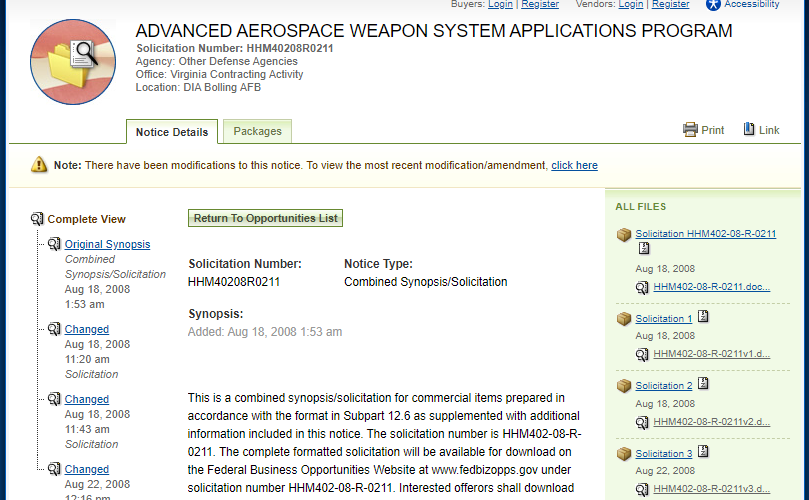Click the Complete View magnifier icon
The width and height of the screenshot is (809, 500).
click(x=37, y=219)
